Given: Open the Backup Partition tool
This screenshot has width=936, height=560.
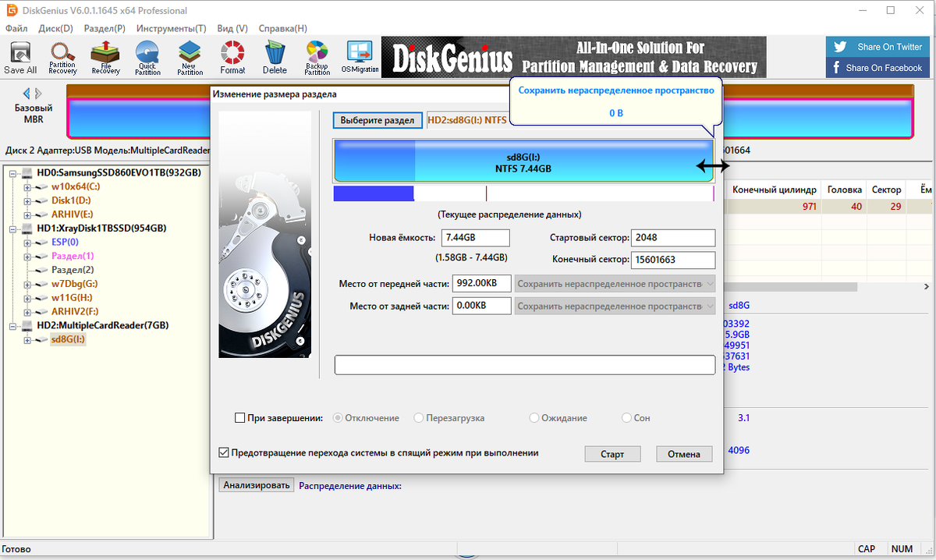Looking at the screenshot, I should pyautogui.click(x=317, y=58).
